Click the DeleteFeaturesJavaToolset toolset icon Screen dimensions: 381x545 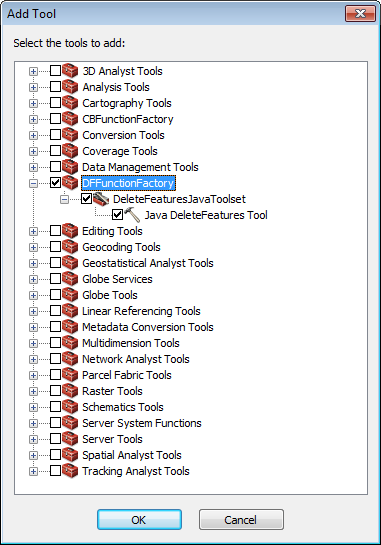(101, 199)
